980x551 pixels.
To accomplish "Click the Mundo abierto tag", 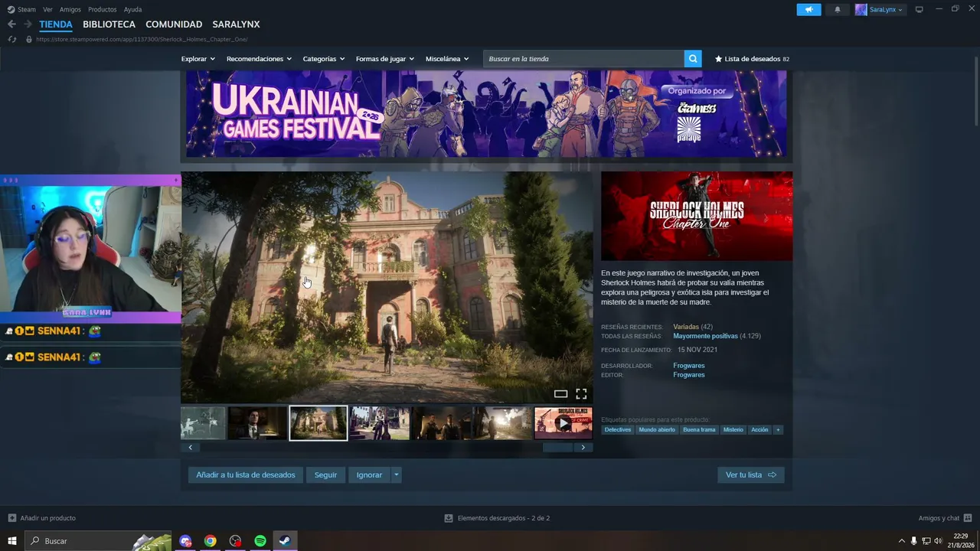I will tap(657, 430).
